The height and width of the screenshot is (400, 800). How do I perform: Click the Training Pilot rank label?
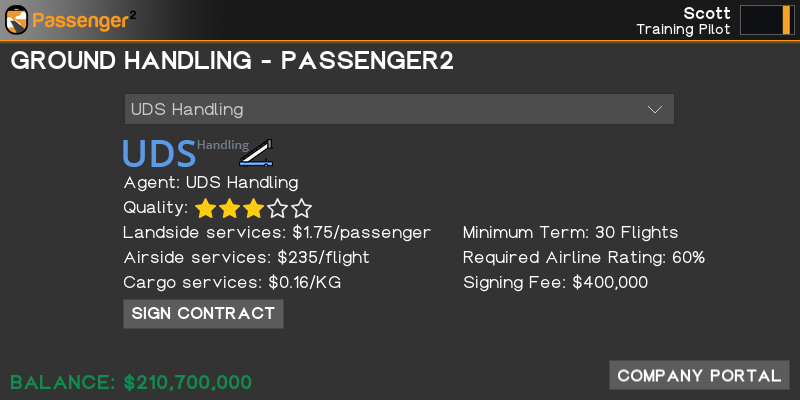pos(683,29)
